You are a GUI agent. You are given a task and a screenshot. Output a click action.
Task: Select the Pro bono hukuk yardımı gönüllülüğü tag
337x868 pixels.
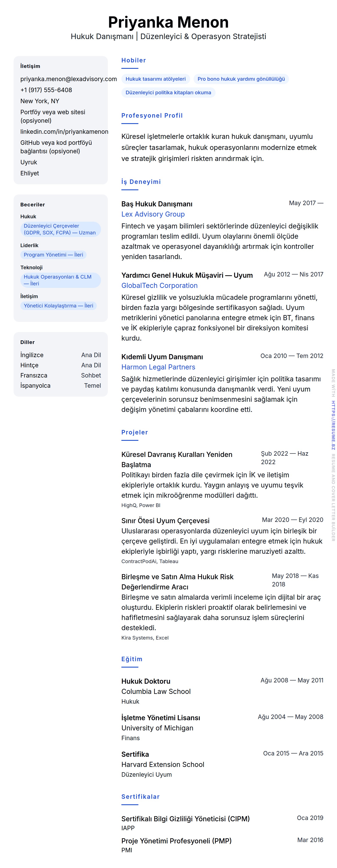coord(241,79)
